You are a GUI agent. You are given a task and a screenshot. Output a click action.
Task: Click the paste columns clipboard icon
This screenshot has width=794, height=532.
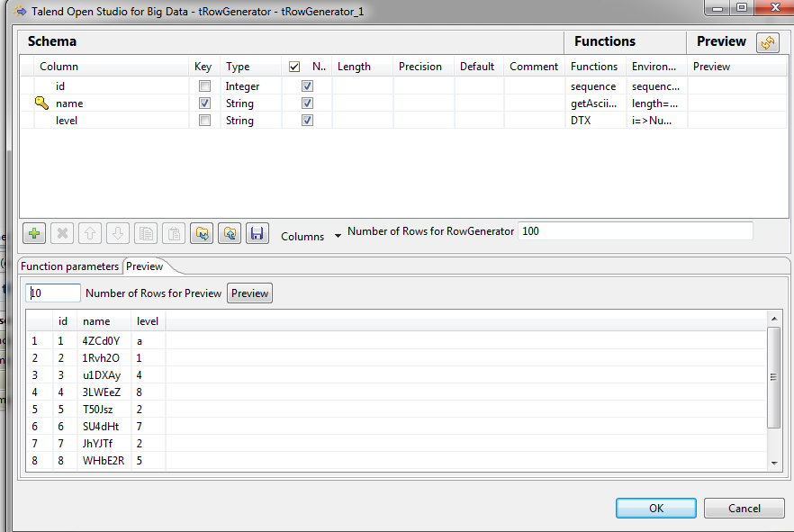tap(174, 233)
